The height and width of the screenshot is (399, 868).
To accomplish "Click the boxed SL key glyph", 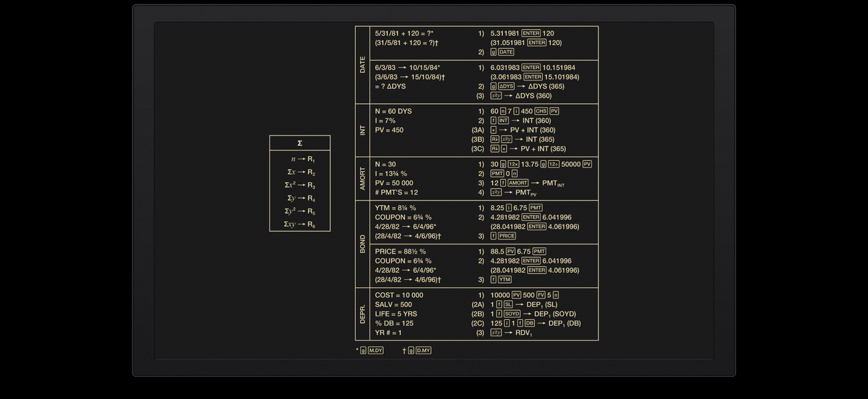I will pos(508,304).
